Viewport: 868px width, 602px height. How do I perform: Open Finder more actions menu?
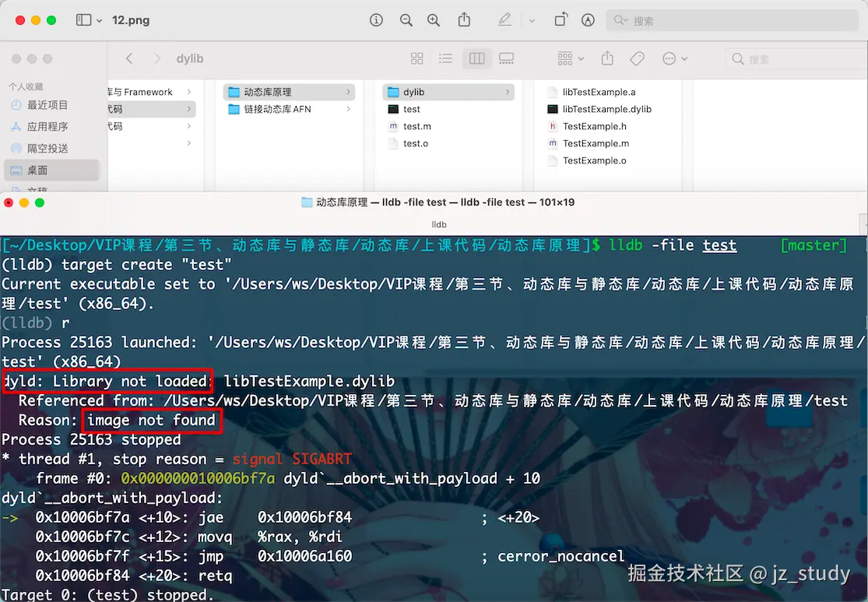point(675,58)
